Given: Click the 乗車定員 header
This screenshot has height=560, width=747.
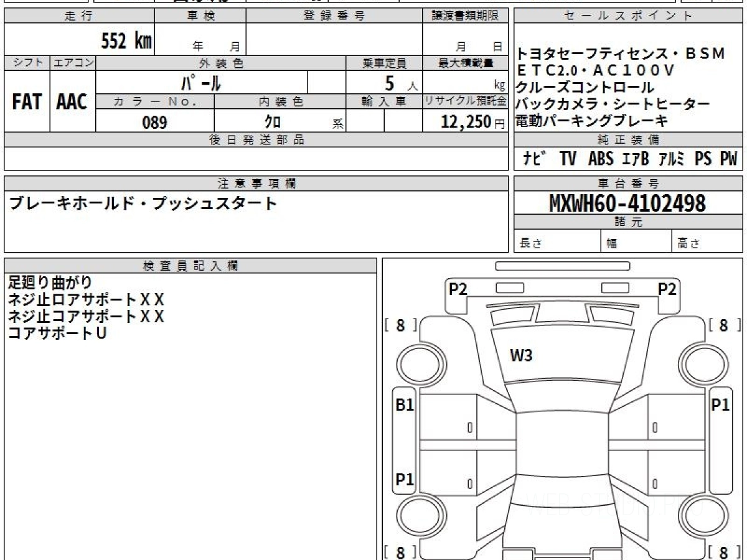Looking at the screenshot, I should click(384, 63).
